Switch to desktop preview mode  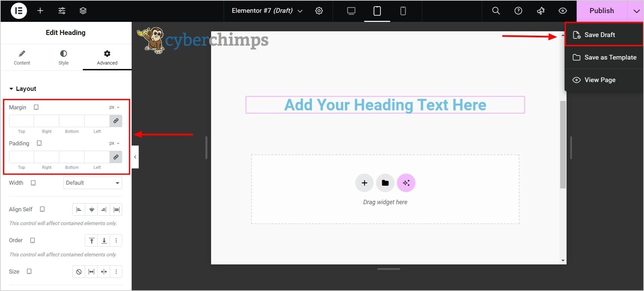(351, 11)
